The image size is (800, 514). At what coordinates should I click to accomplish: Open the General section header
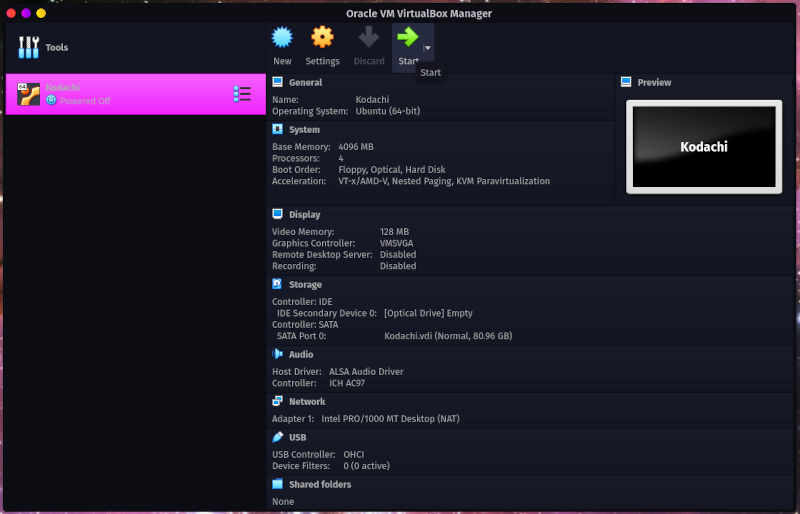[306, 82]
